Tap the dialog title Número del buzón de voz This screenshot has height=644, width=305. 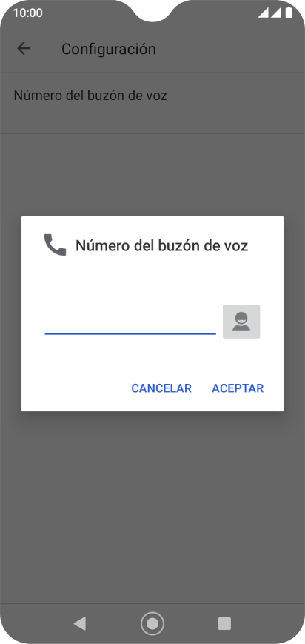coord(161,245)
